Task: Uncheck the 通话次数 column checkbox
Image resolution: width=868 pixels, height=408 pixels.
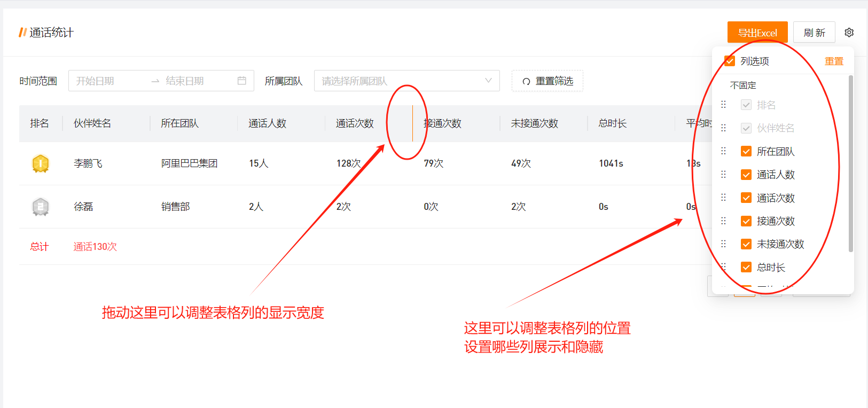Action: [746, 198]
